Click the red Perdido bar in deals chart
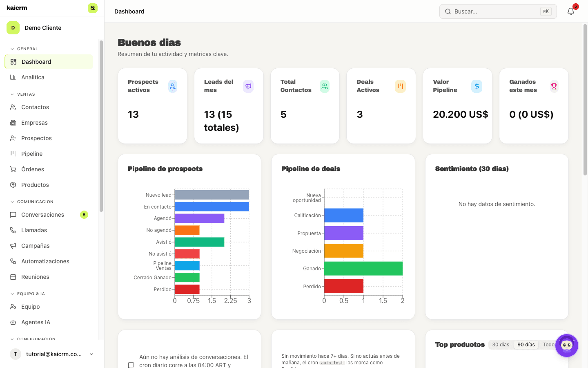Screen dimensions: 588x368 344,286
